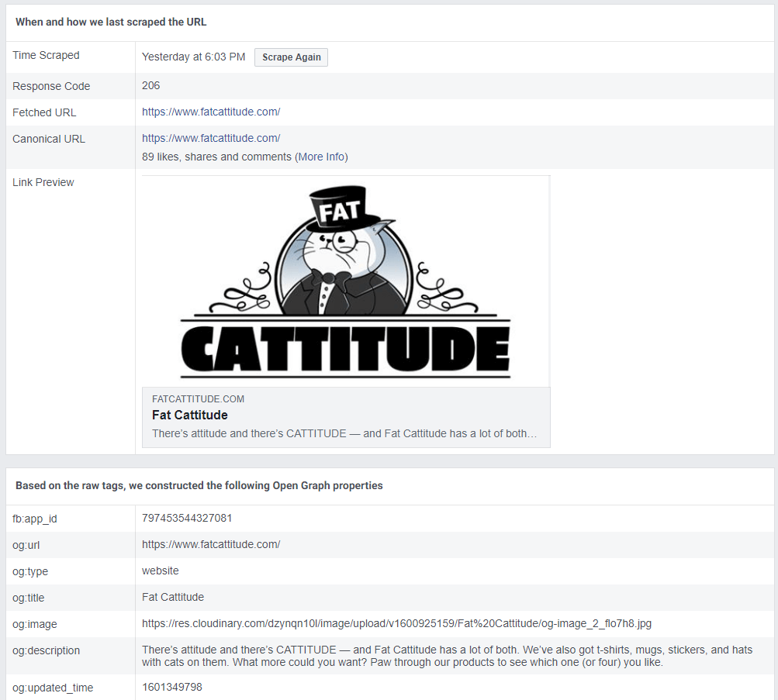Select the og:image label
Viewport: 778px width, 700px height.
[35, 624]
